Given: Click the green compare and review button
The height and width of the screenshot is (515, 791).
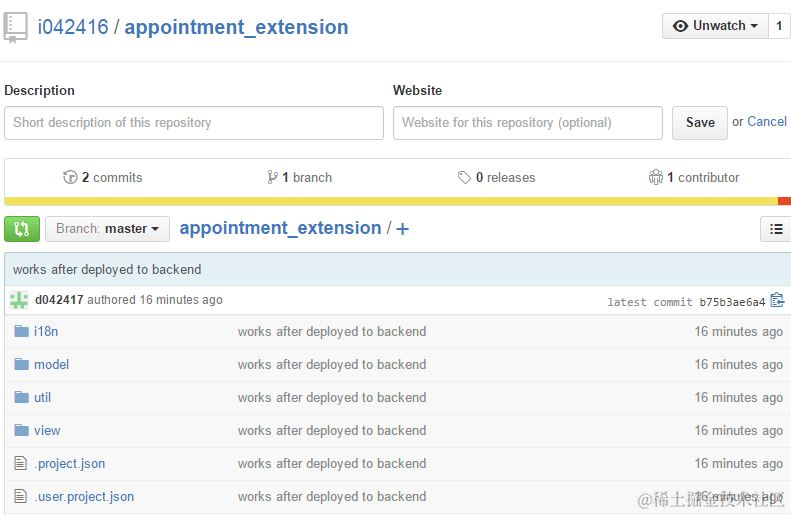Looking at the screenshot, I should coord(22,229).
